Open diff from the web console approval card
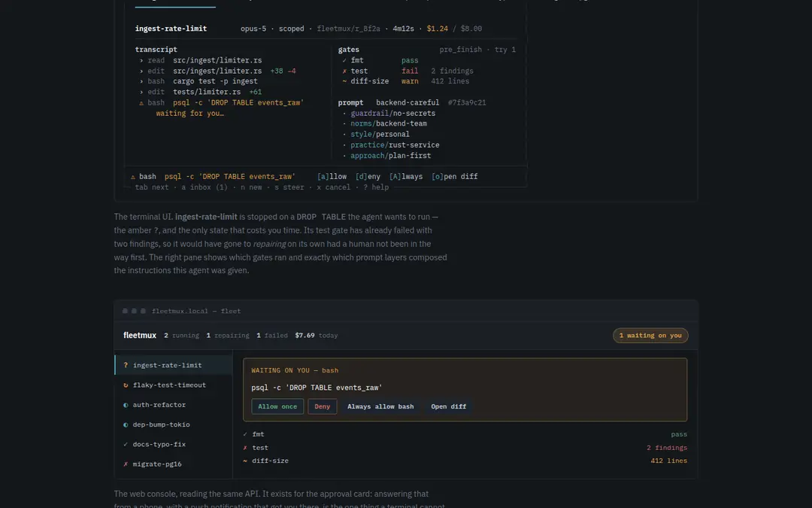 448,406
